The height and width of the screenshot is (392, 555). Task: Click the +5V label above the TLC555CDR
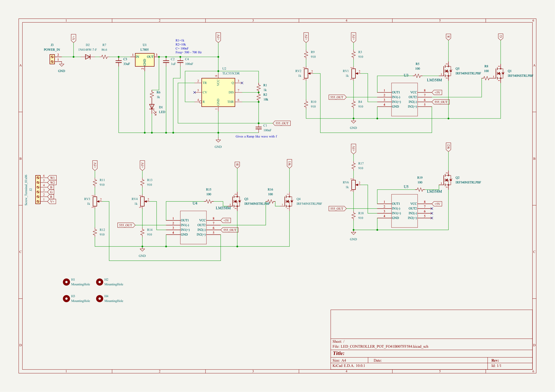[x=218, y=37]
